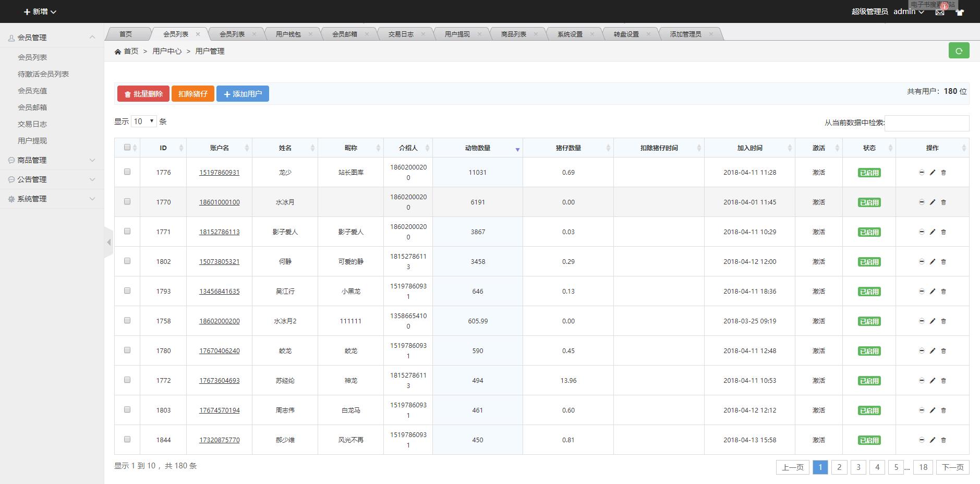
Task: Open 会员充值 in sidebar
Action: (32, 91)
